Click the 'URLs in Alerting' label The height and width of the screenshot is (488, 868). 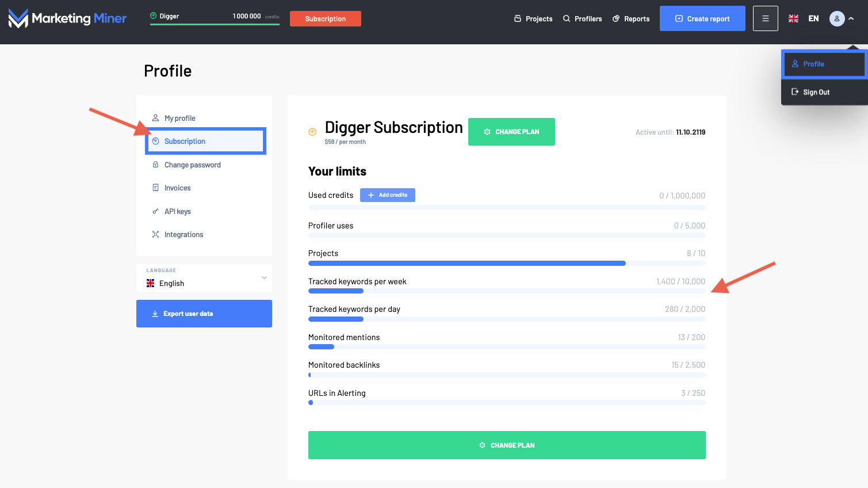click(x=337, y=393)
